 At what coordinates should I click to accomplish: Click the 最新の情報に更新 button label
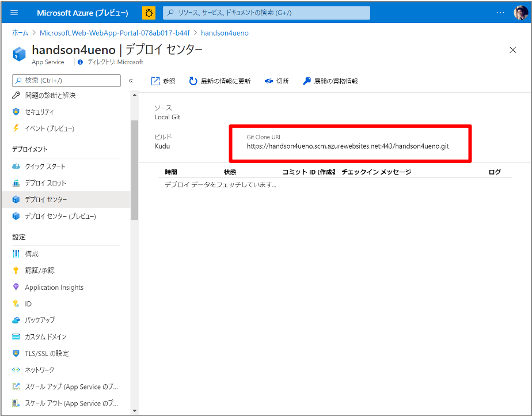[226, 81]
